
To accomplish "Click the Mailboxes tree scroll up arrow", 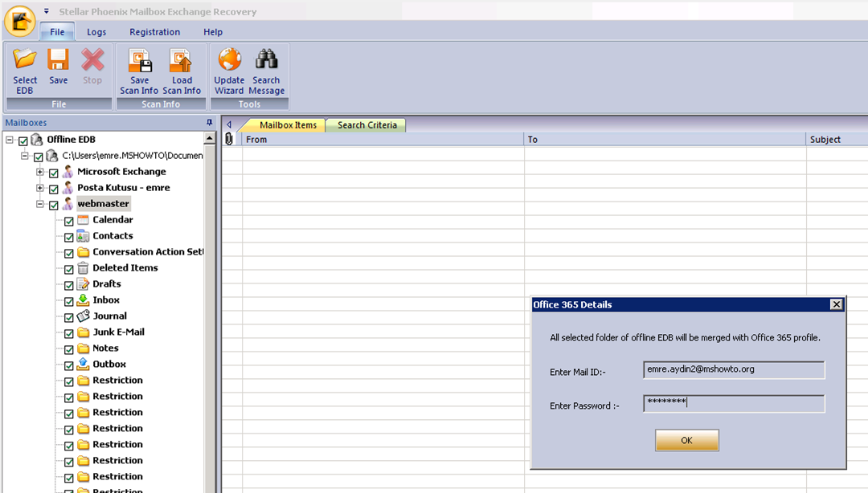I will [x=209, y=138].
